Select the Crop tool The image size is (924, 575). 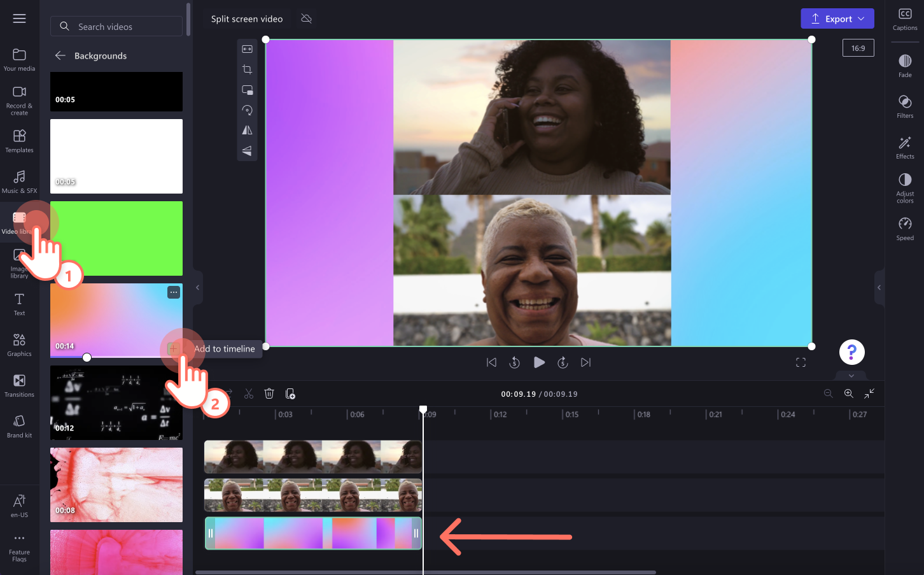coord(247,69)
